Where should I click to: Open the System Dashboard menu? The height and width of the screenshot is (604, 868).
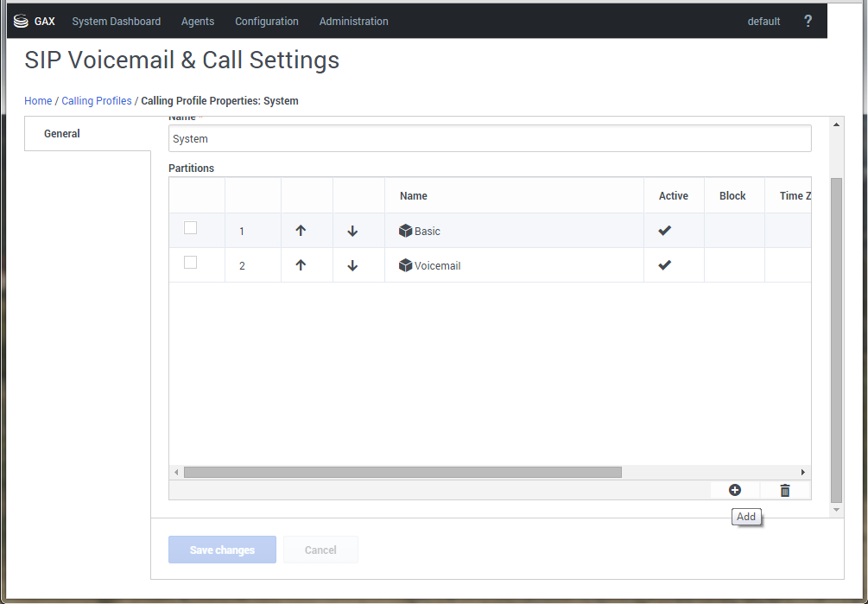click(116, 22)
